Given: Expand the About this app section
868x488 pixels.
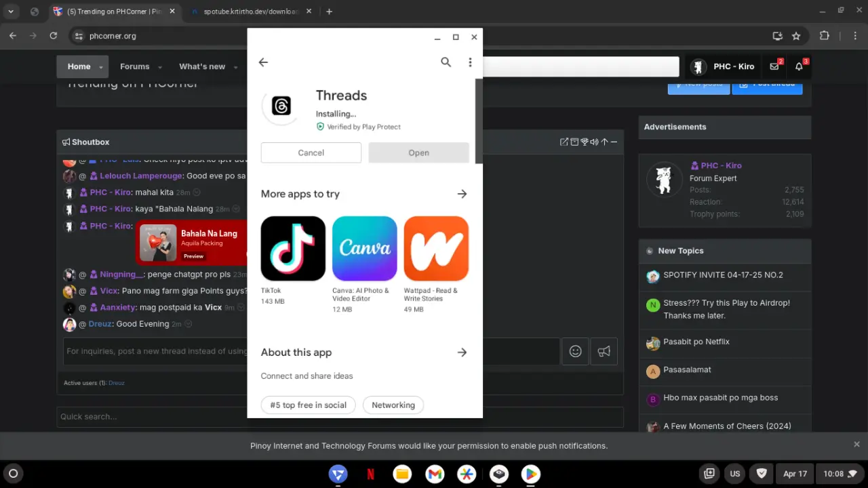Looking at the screenshot, I should (x=462, y=352).
